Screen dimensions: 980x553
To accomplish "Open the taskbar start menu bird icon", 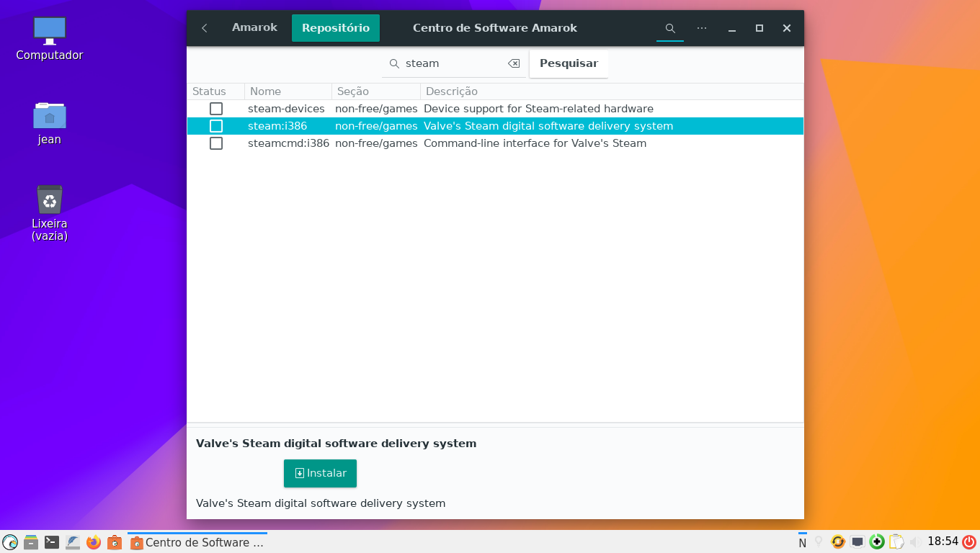I will point(10,542).
